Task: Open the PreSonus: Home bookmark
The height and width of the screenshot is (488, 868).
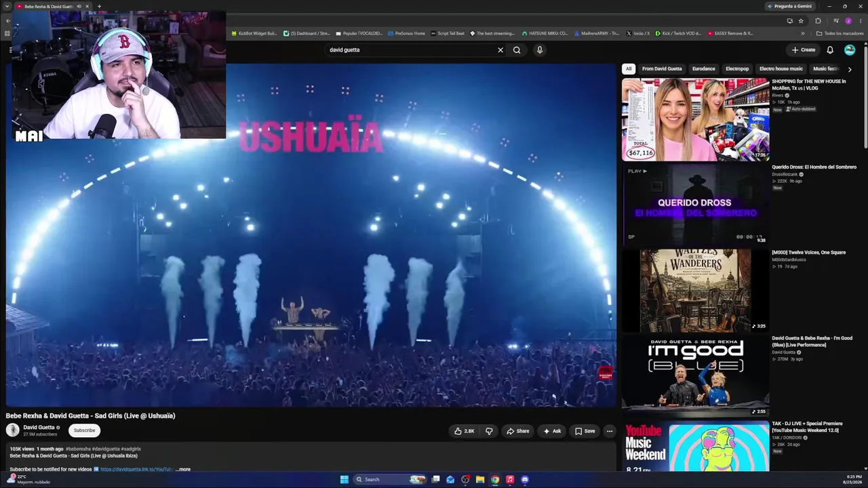Action: 407,33
